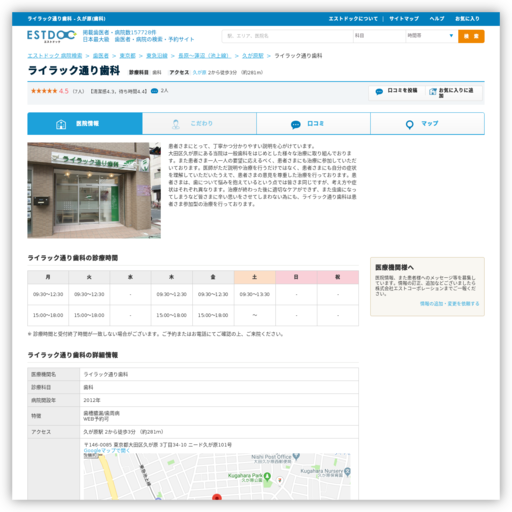The height and width of the screenshot is (512, 512).
Task: Click the map pin icon on マップ tab
Action: tap(410, 124)
